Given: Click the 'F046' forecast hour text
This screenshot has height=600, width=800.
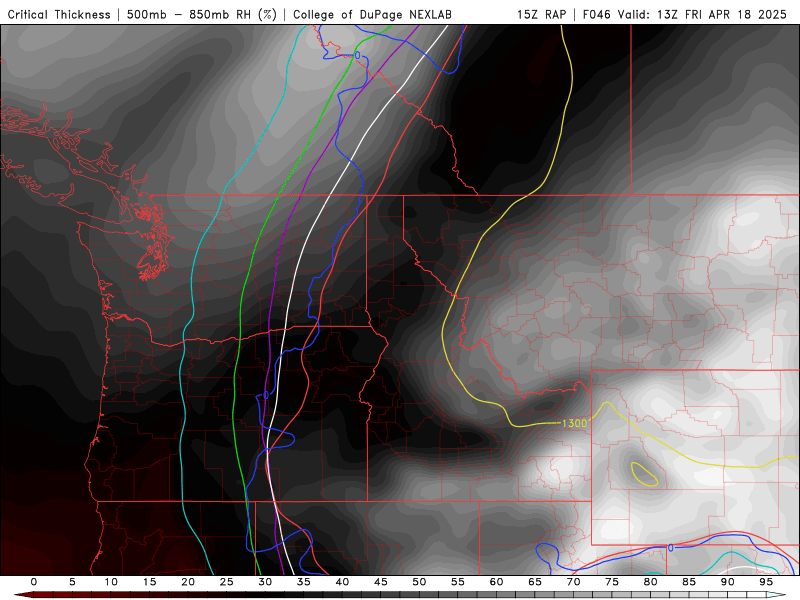Looking at the screenshot, I should 596,14.
